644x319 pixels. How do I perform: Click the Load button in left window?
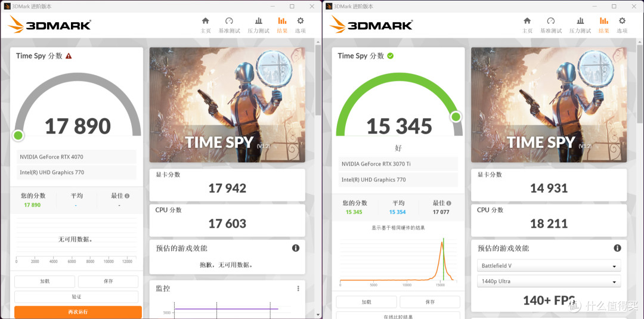(45, 281)
